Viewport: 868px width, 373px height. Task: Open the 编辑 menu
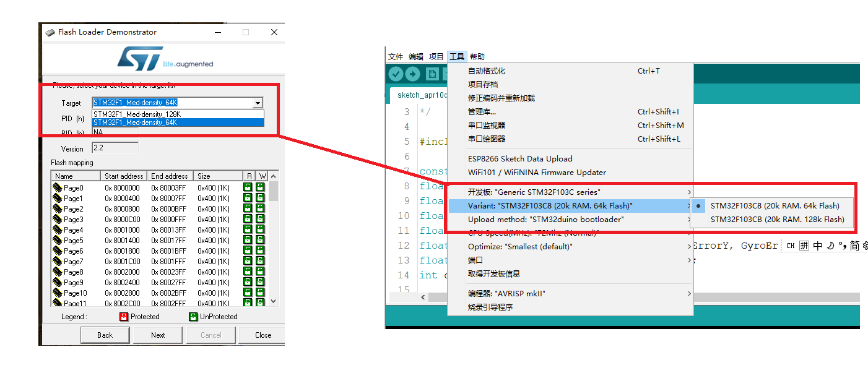[x=416, y=56]
